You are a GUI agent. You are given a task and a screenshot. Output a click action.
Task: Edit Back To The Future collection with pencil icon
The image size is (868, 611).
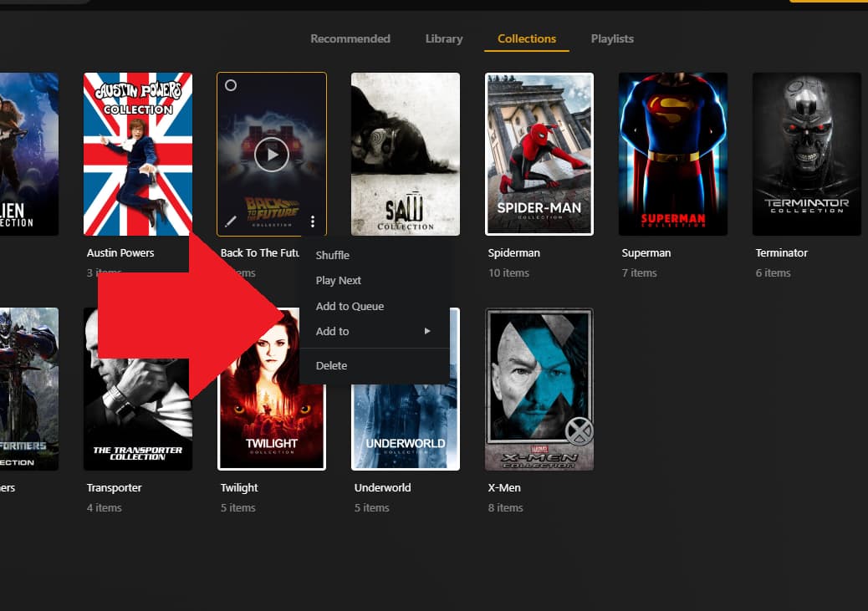[230, 221]
